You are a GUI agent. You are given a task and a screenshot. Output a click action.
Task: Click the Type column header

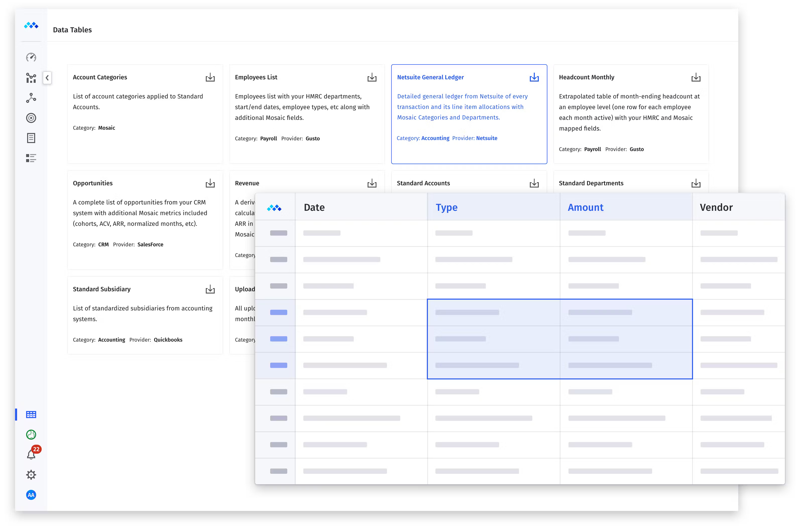446,207
